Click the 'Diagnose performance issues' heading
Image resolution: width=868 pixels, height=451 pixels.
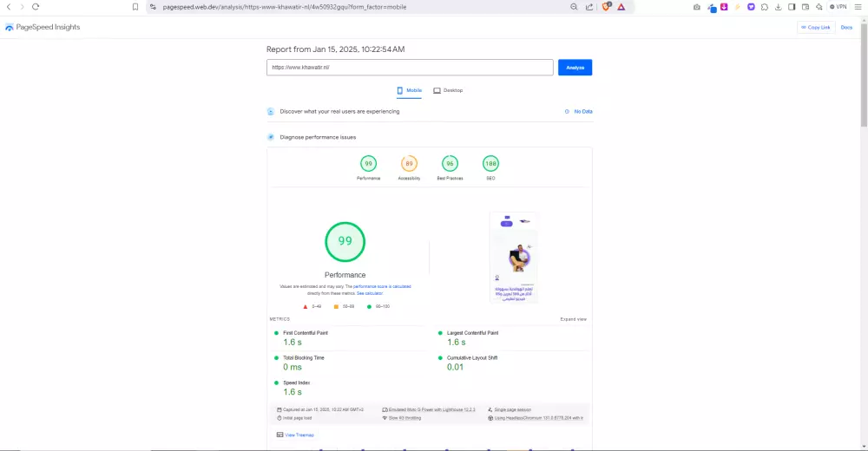tap(318, 137)
